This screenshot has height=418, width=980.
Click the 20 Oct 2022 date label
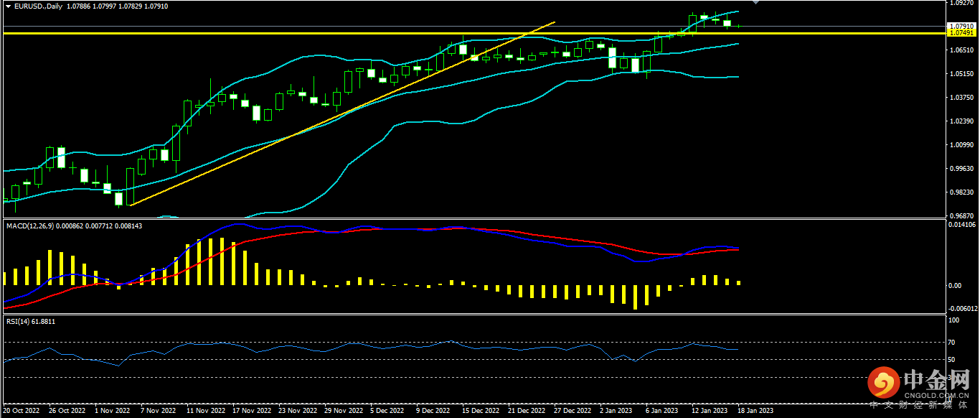click(x=20, y=412)
